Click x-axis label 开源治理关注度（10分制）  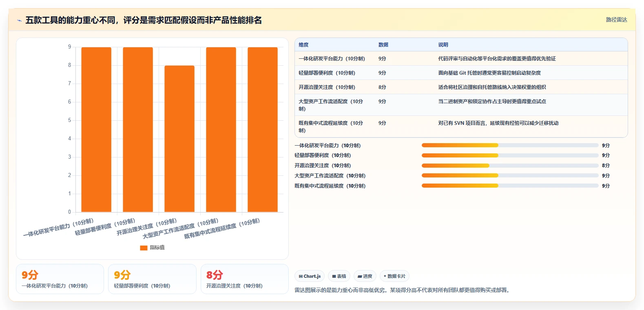click(146, 228)
